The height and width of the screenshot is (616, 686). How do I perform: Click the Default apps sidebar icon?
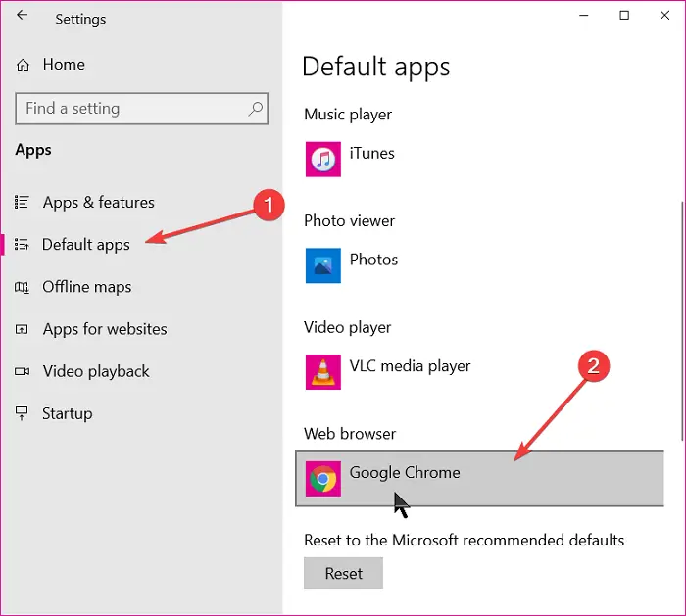pyautogui.click(x=22, y=244)
